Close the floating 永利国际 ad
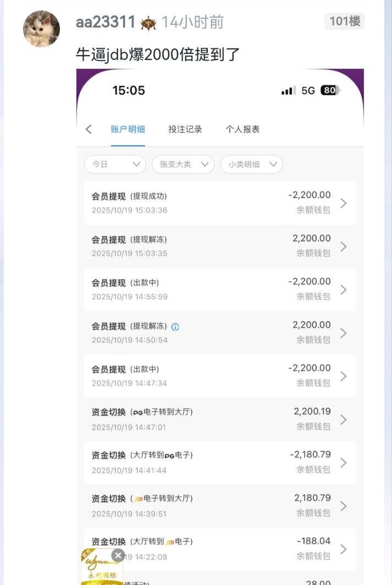Image resolution: width=392 pixels, height=585 pixels. [118, 555]
